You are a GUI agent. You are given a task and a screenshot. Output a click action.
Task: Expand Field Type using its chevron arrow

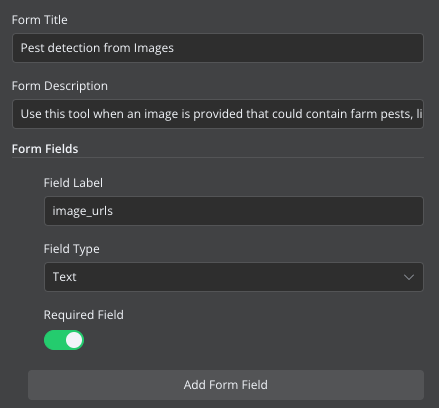coord(409,277)
